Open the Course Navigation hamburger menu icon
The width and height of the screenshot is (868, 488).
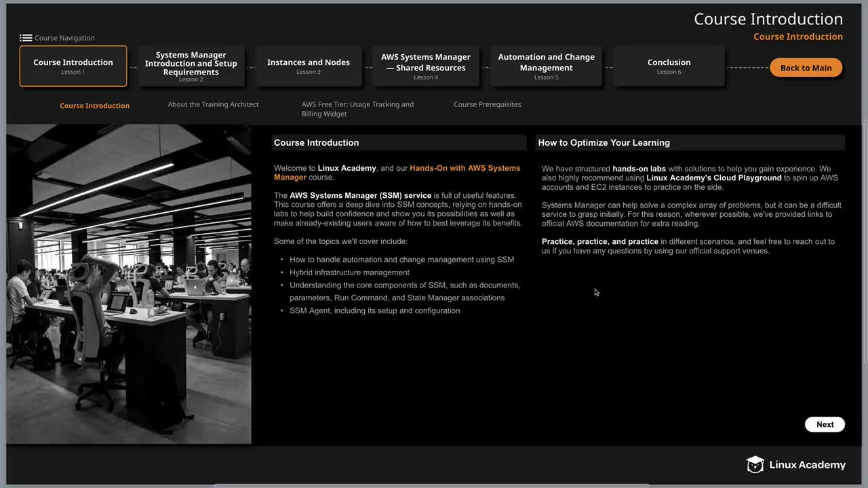[26, 38]
